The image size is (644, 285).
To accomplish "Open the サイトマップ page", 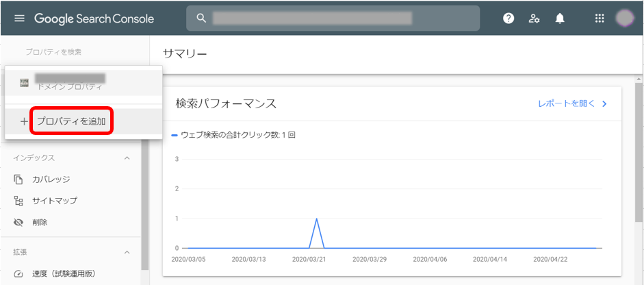I will [x=55, y=201].
